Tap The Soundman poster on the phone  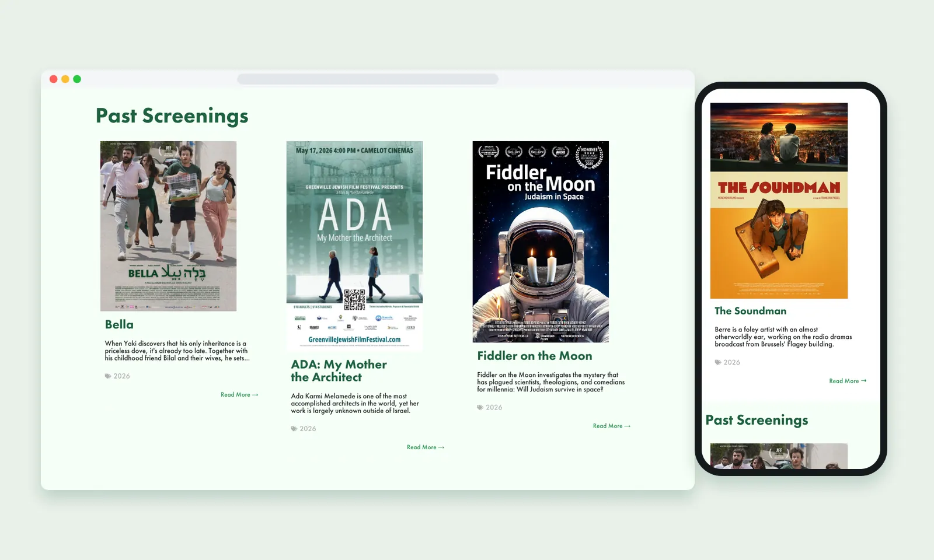(x=779, y=201)
